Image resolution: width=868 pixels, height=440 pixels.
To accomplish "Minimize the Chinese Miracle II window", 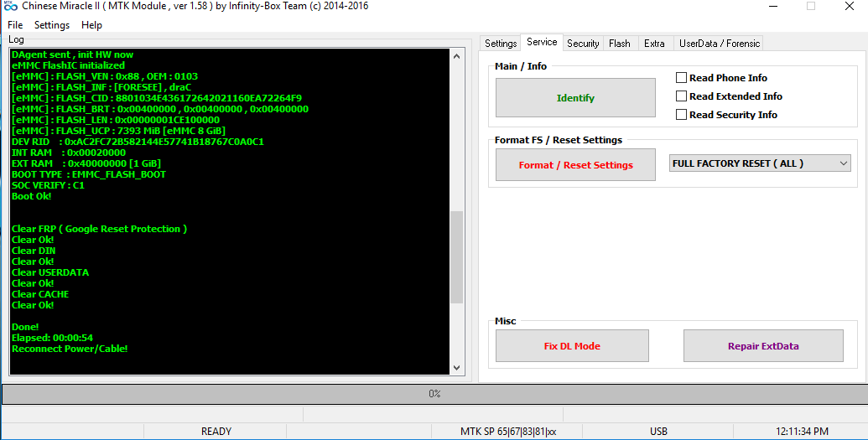I will coord(772,6).
